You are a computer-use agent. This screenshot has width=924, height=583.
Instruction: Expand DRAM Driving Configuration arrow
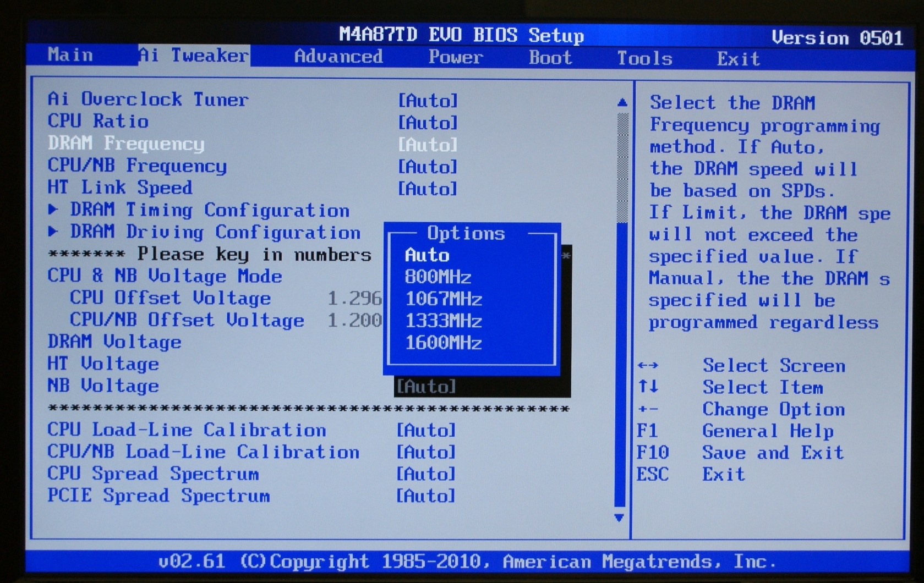(x=53, y=231)
